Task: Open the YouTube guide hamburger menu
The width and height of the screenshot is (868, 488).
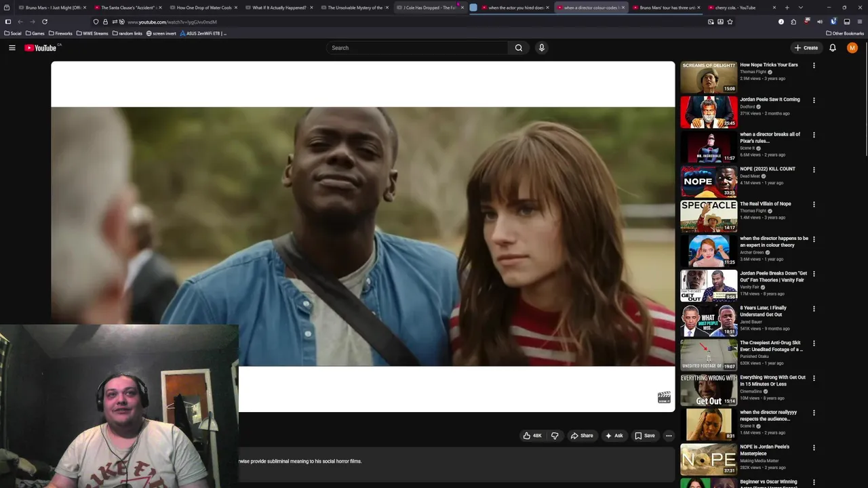Action: pos(12,47)
